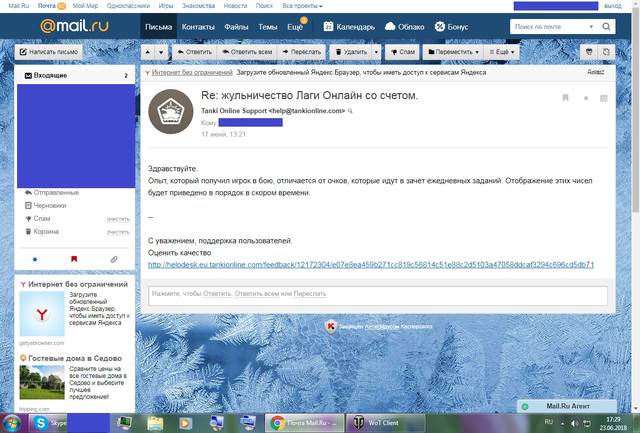Open Входящие folder
640x433 pixels.
(76, 75)
